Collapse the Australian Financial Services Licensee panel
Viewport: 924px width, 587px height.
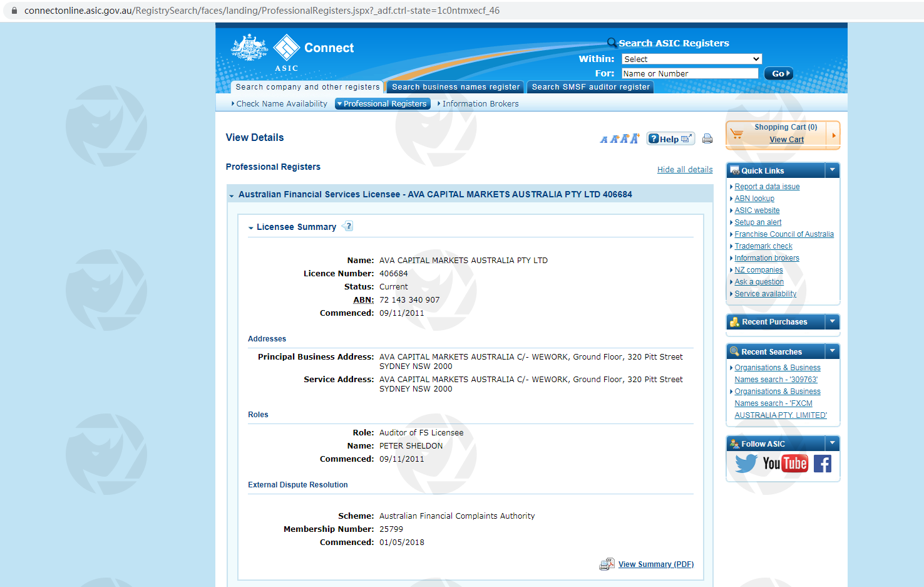click(x=232, y=195)
